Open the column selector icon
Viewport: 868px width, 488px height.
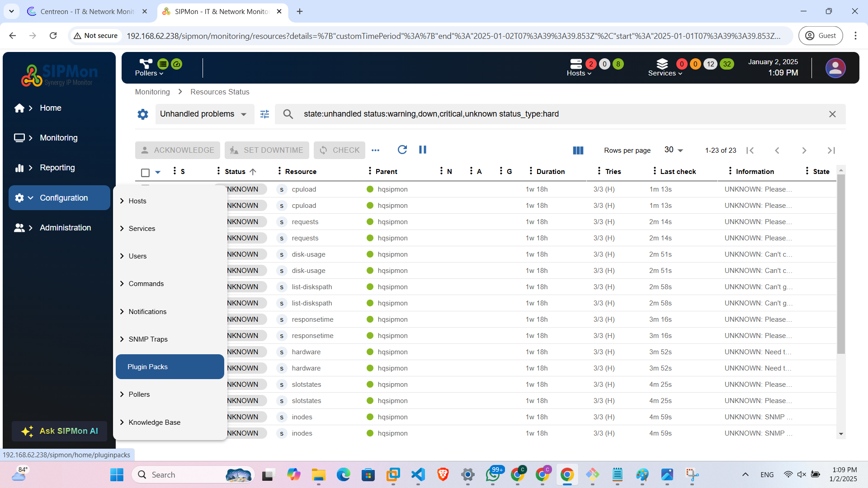coord(578,150)
